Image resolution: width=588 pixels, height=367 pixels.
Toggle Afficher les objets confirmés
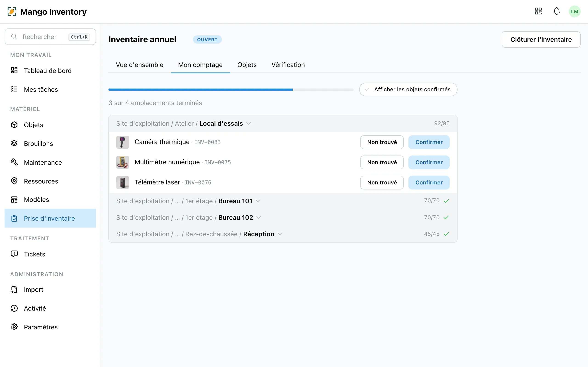tap(408, 89)
